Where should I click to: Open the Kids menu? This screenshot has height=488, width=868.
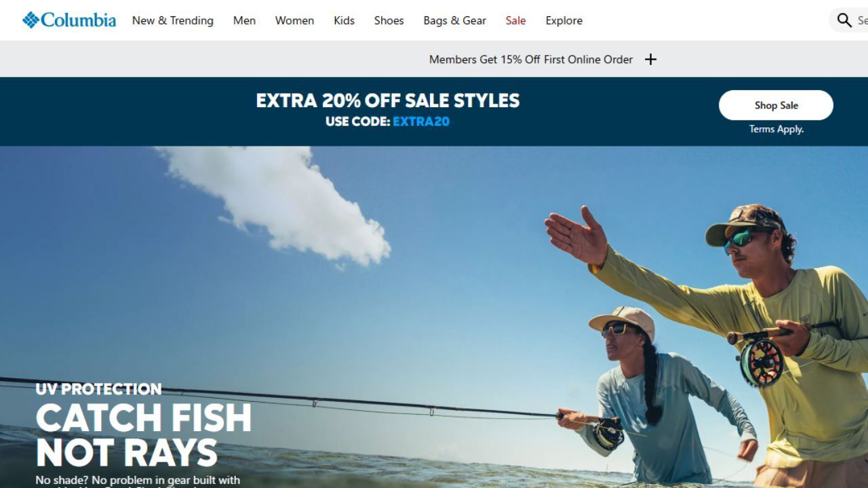click(x=344, y=20)
